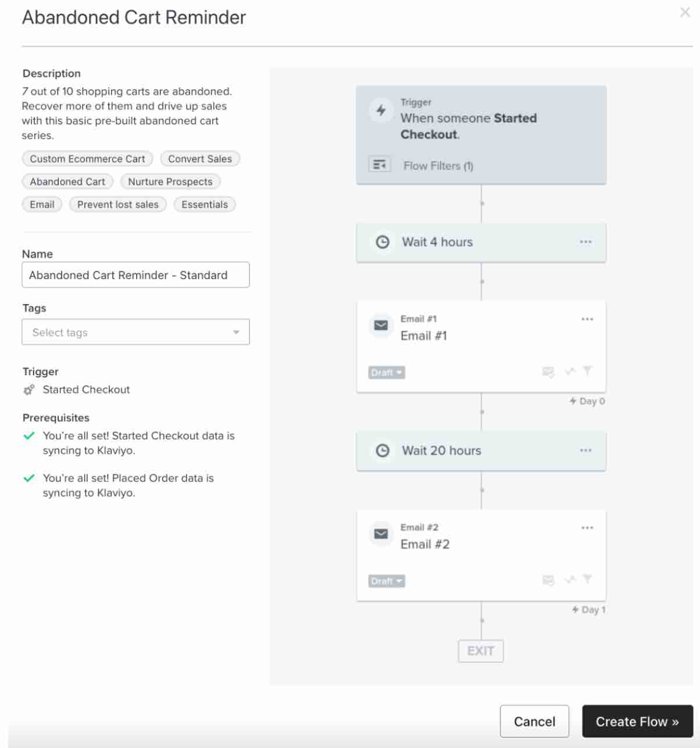Click the clock icon on Wait 20 hours step
The image size is (700, 748).
pyautogui.click(x=382, y=450)
